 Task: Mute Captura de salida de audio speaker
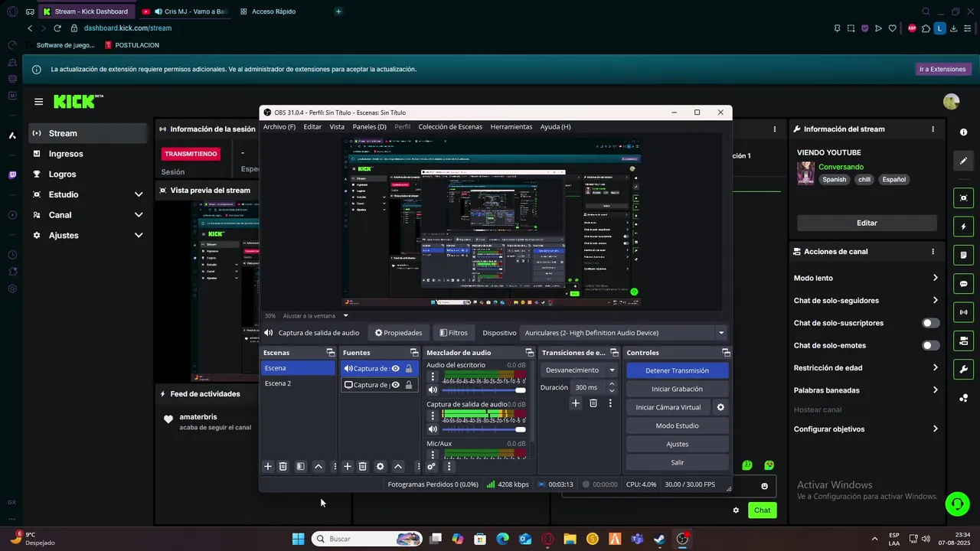coord(433,429)
